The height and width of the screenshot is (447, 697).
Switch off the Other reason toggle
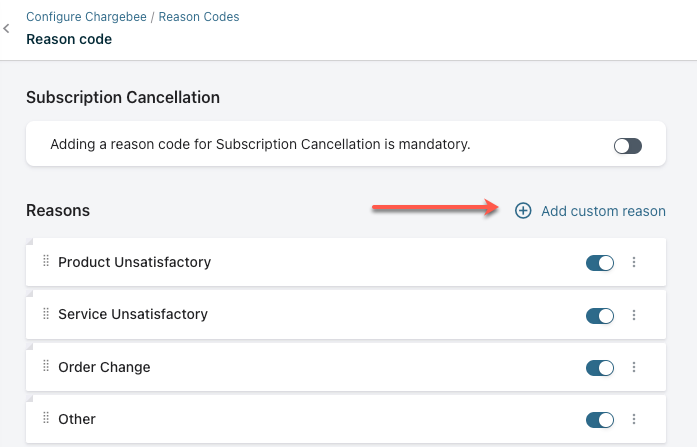point(600,420)
